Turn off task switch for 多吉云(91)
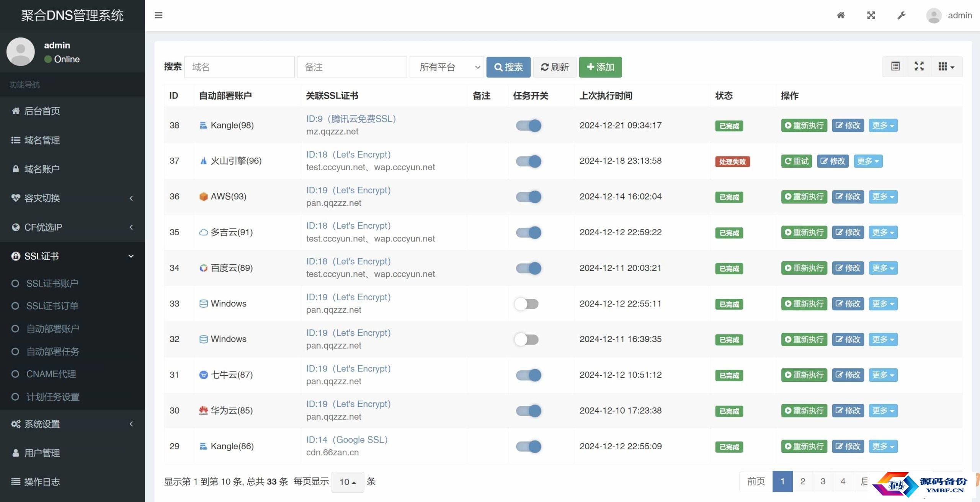The width and height of the screenshot is (980, 502). coord(528,232)
